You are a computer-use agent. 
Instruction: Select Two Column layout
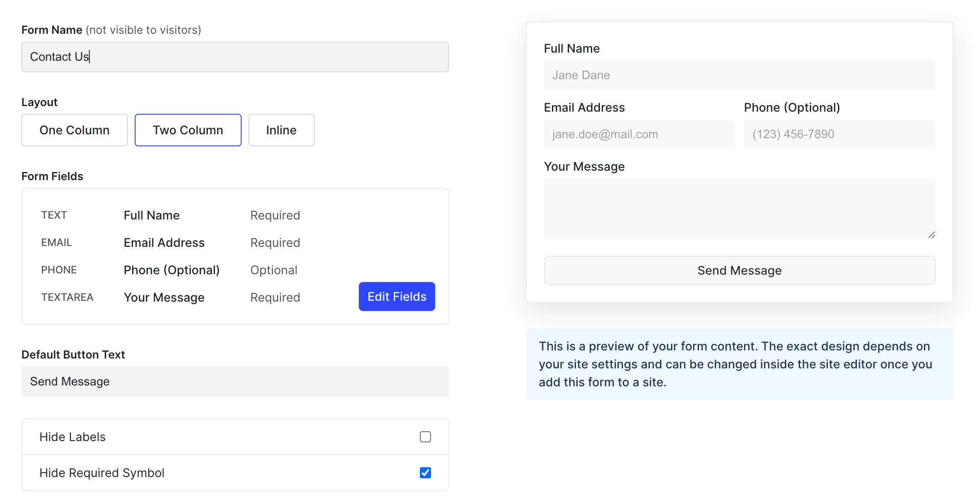coord(188,130)
